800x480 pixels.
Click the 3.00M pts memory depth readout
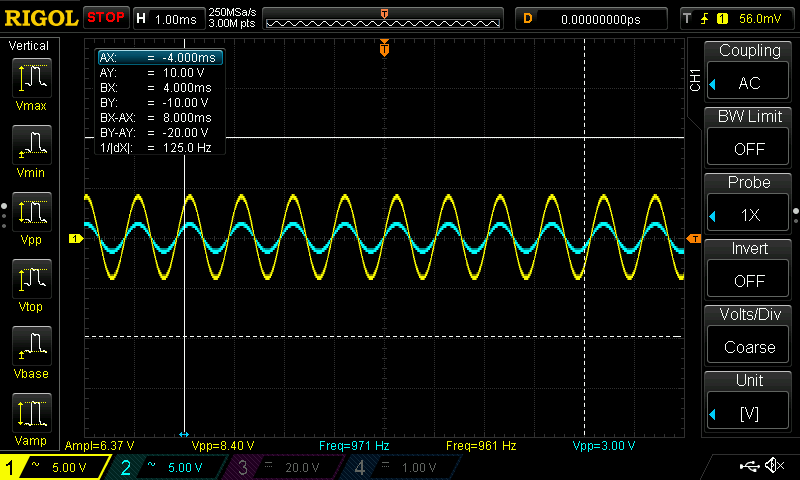coord(232,23)
